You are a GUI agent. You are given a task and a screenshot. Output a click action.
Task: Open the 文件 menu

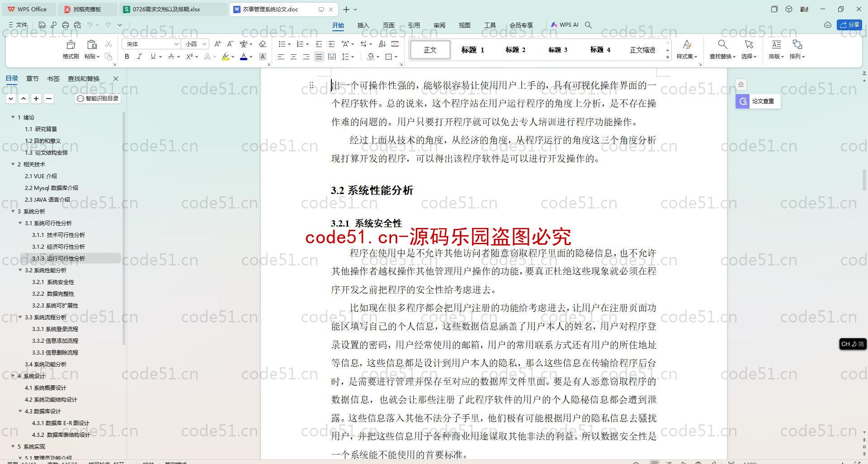[18, 25]
